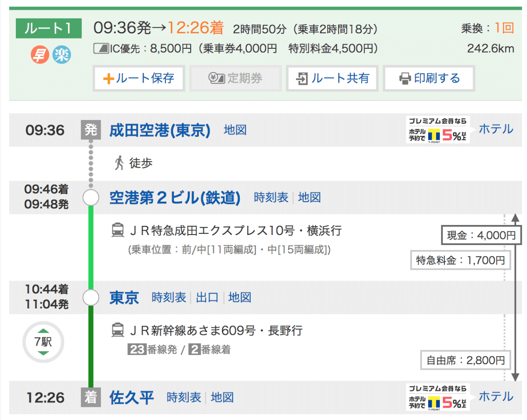Click the 発 departure marker icon
The width and height of the screenshot is (527, 420).
[91, 130]
